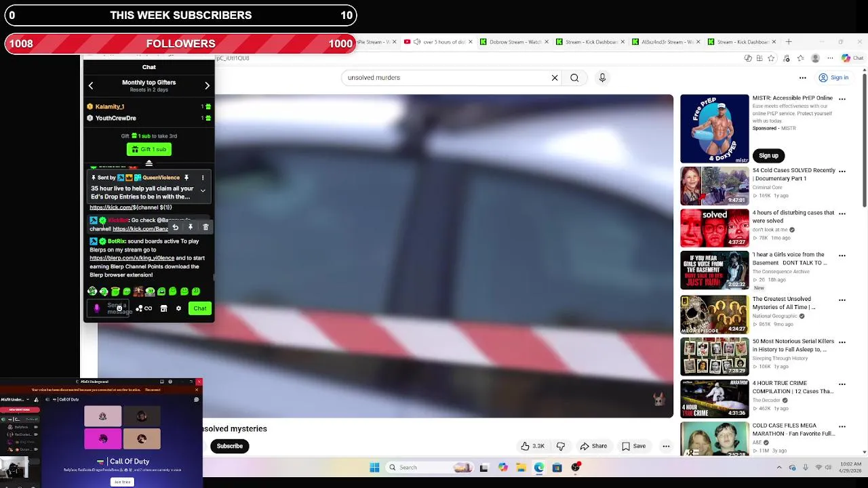The image size is (868, 488).
Task: Clear the YouTube search box text
Action: [x=555, y=78]
